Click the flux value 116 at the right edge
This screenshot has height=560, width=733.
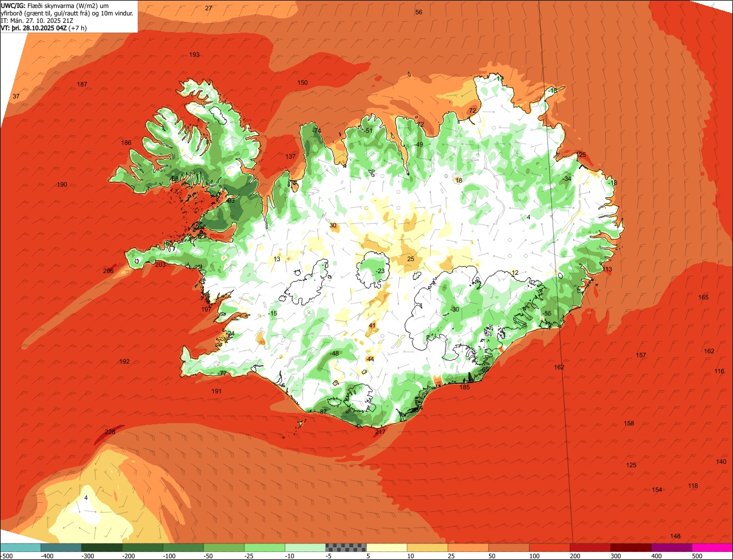pyautogui.click(x=719, y=371)
